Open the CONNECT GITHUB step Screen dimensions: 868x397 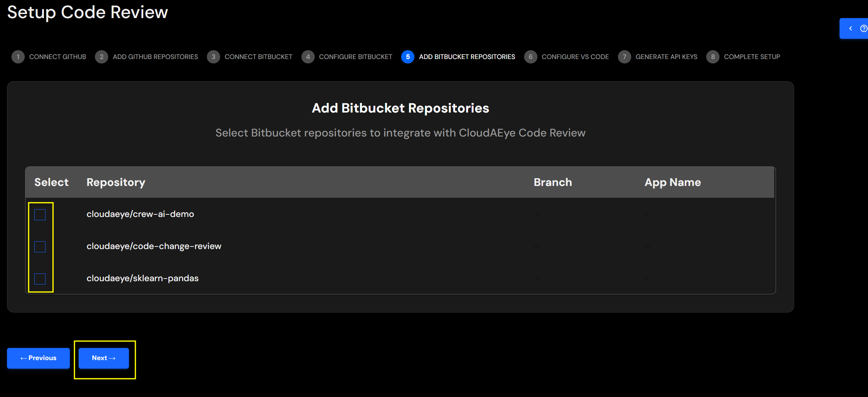point(58,56)
